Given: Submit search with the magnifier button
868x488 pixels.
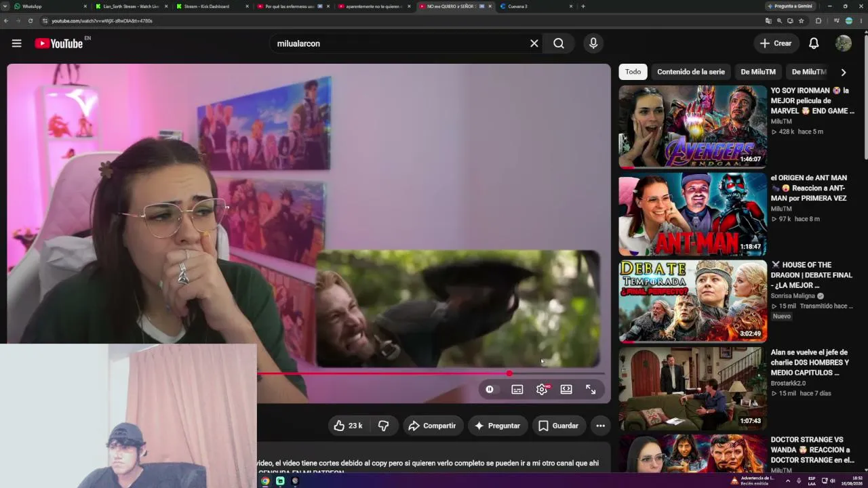Looking at the screenshot, I should coord(559,43).
